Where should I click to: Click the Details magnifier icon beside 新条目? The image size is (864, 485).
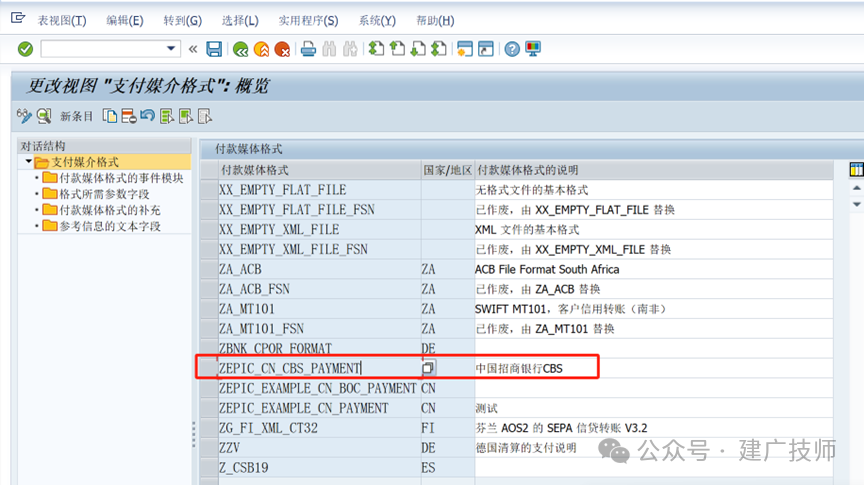[x=44, y=116]
